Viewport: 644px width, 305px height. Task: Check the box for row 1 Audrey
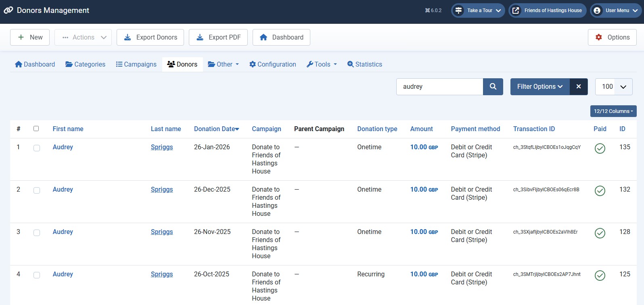coord(37,148)
